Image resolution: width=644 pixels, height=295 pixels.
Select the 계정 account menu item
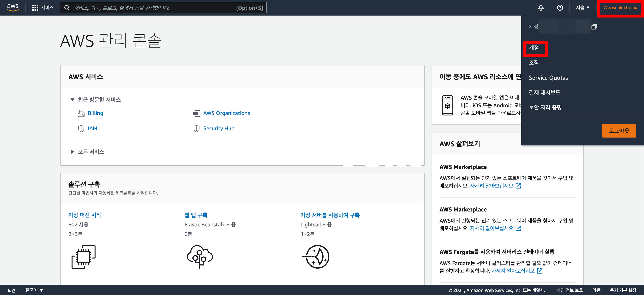pyautogui.click(x=534, y=48)
